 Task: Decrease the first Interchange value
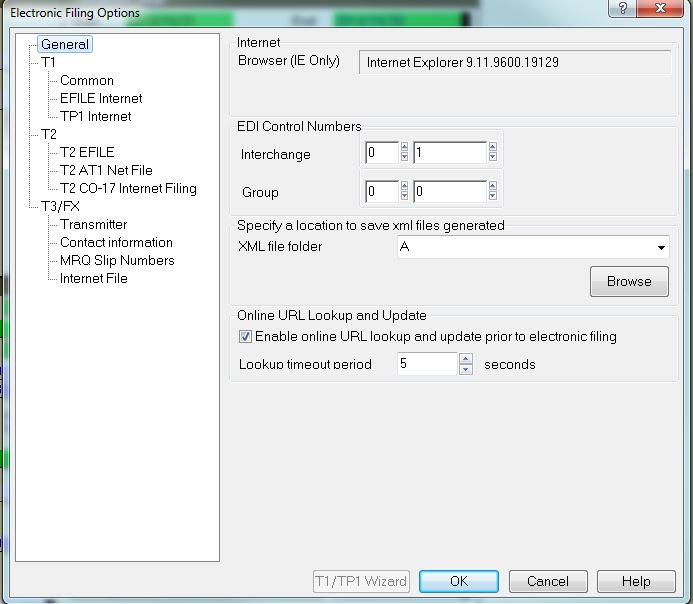[x=404, y=157]
